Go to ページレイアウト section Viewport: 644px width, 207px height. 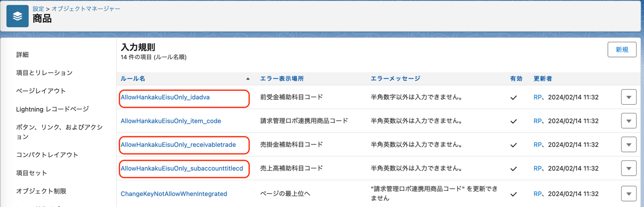pos(41,91)
